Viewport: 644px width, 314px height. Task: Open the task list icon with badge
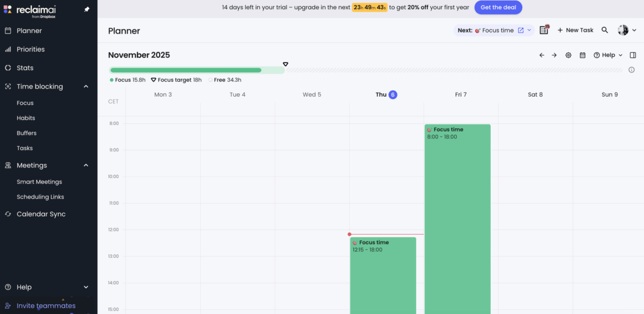pos(544,30)
